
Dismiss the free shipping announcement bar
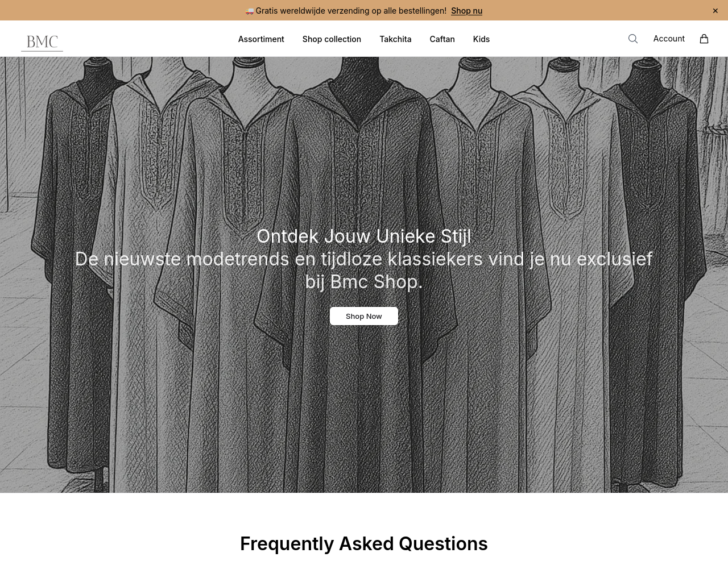(x=715, y=11)
